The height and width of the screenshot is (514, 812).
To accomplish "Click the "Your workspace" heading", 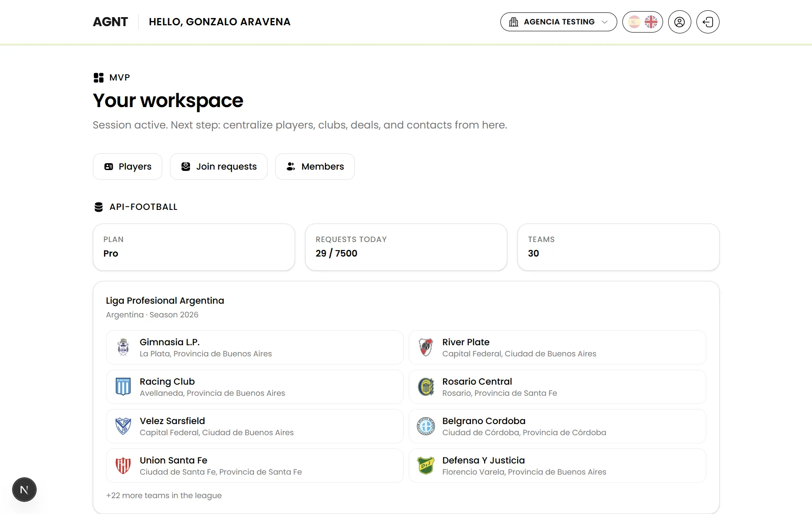I will [168, 101].
